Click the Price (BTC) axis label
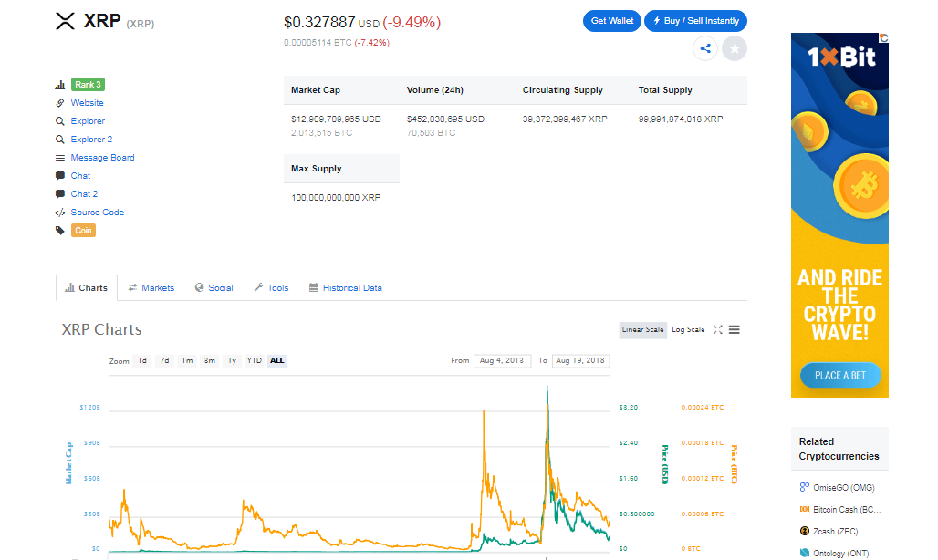 734,464
